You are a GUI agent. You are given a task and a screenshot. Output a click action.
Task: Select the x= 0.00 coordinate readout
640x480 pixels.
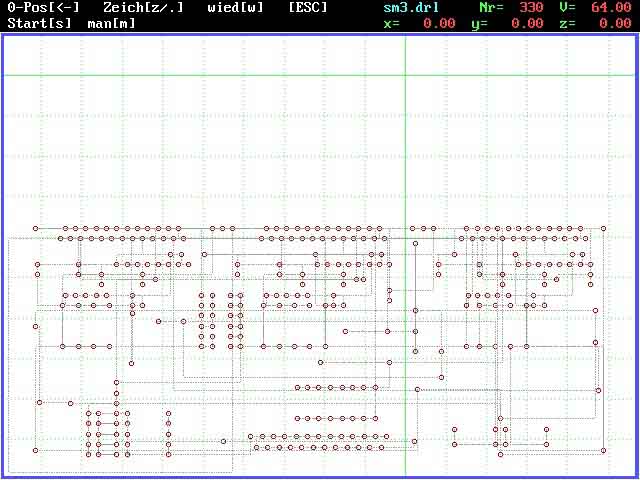(419, 22)
